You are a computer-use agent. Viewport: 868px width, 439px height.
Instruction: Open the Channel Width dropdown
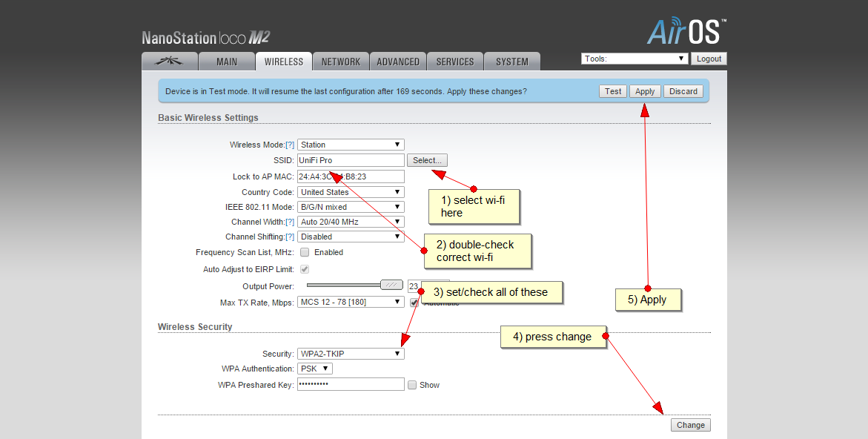pyautogui.click(x=351, y=222)
